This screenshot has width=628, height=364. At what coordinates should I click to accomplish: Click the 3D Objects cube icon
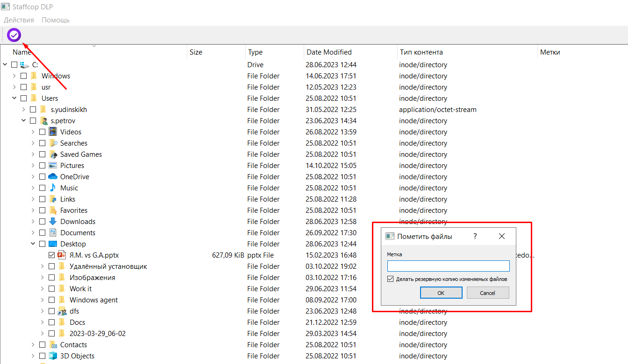[53, 356]
